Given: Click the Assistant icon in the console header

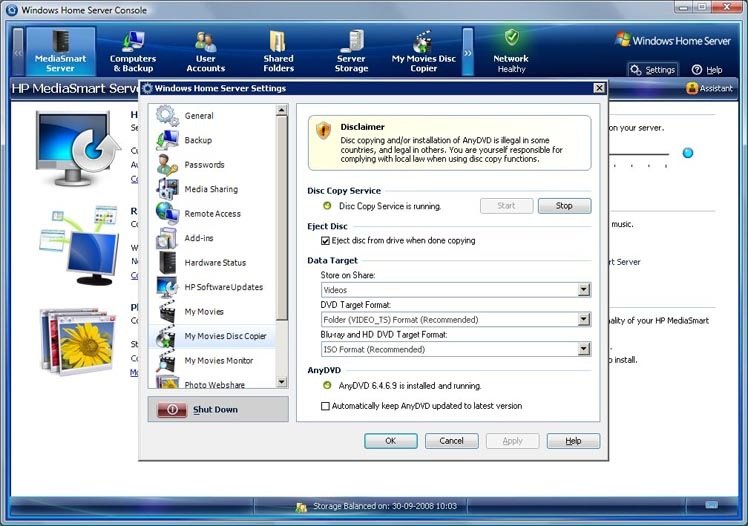Looking at the screenshot, I should [x=692, y=88].
